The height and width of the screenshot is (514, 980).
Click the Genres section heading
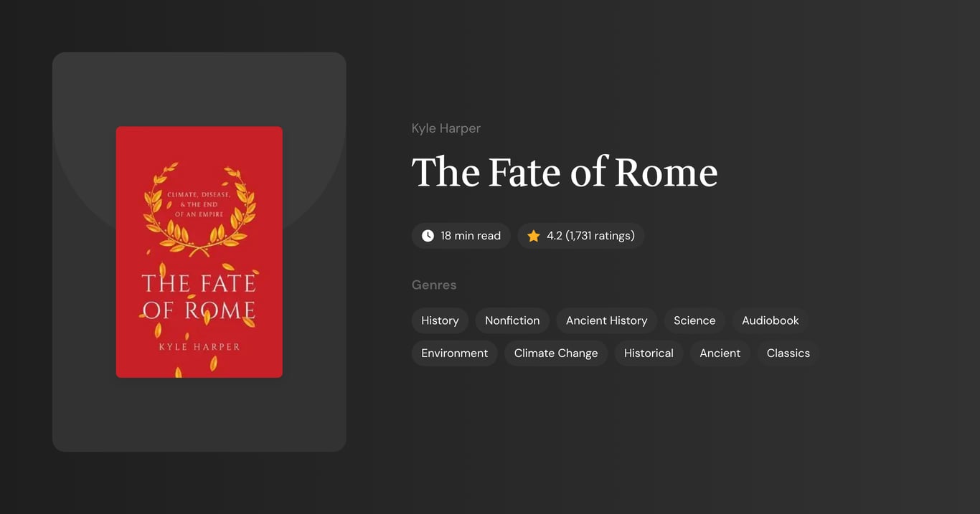pyautogui.click(x=434, y=285)
